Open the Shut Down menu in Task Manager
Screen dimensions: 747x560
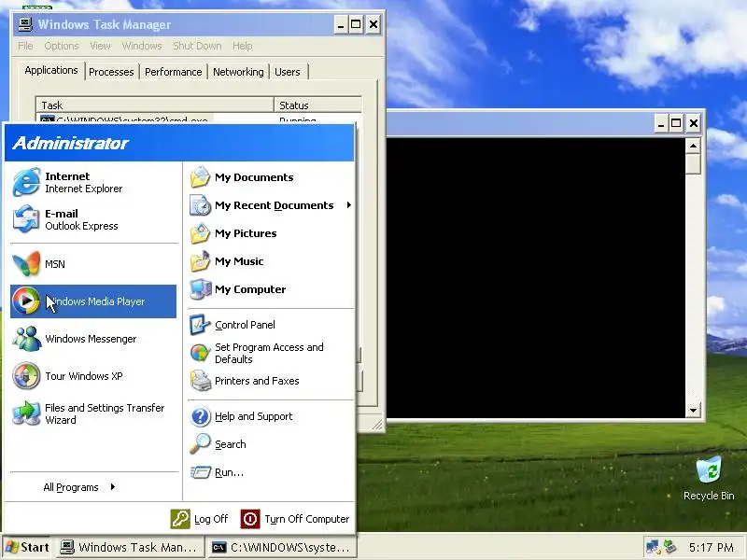tap(197, 46)
